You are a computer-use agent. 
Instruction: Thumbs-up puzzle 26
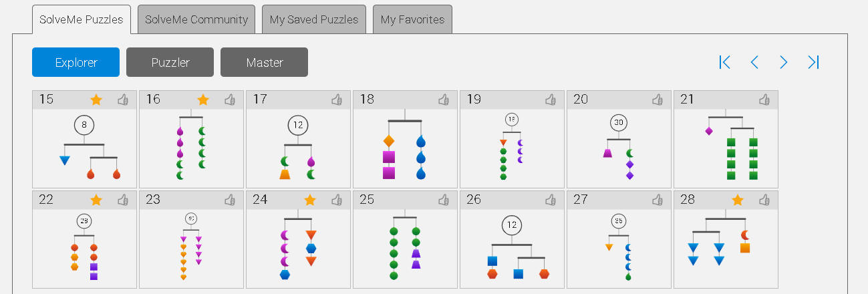pos(551,200)
